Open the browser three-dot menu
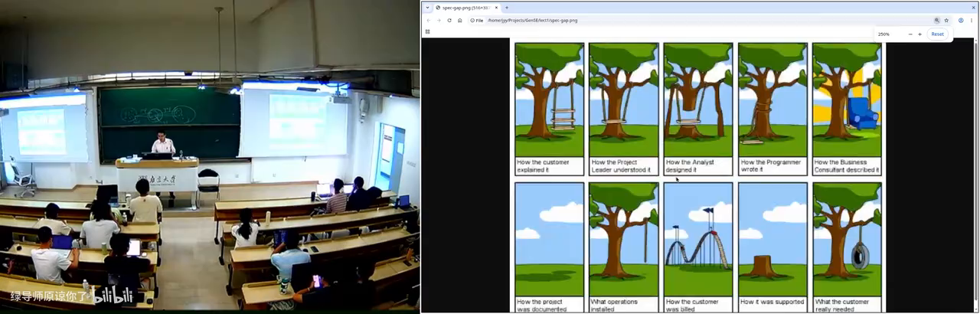980x314 pixels. tap(972, 21)
